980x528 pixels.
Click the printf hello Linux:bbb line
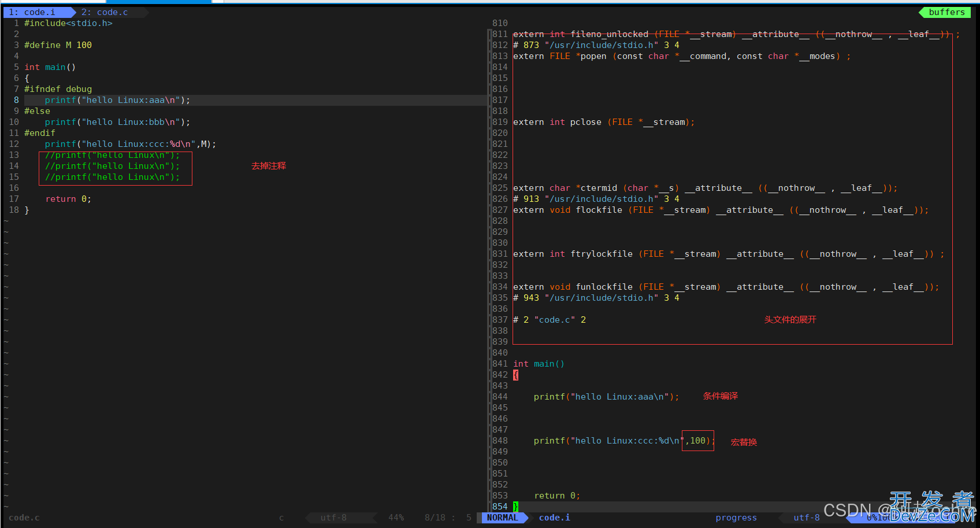click(x=117, y=122)
